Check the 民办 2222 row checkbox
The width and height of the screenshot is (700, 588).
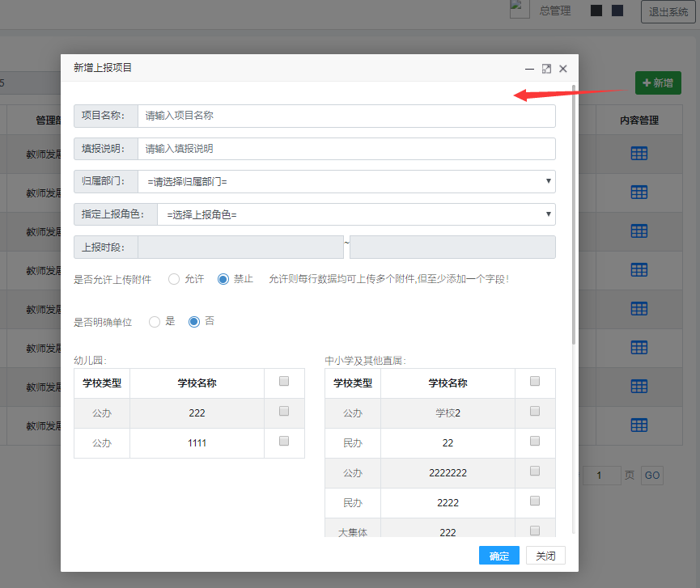coord(535,501)
